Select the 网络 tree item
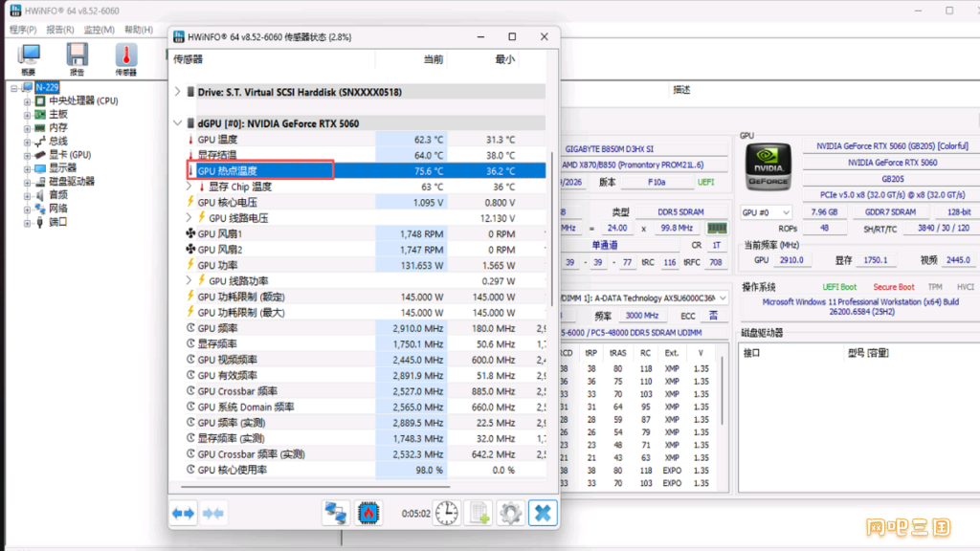 pos(58,209)
